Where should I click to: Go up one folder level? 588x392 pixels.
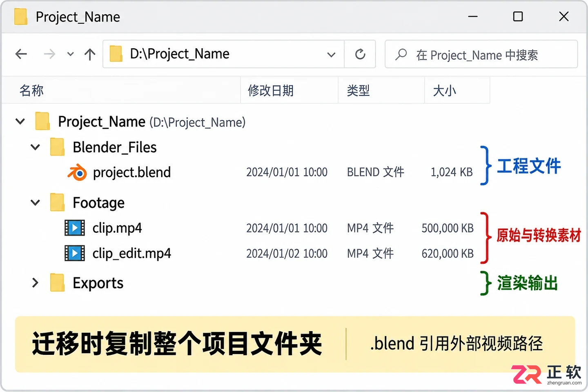90,54
